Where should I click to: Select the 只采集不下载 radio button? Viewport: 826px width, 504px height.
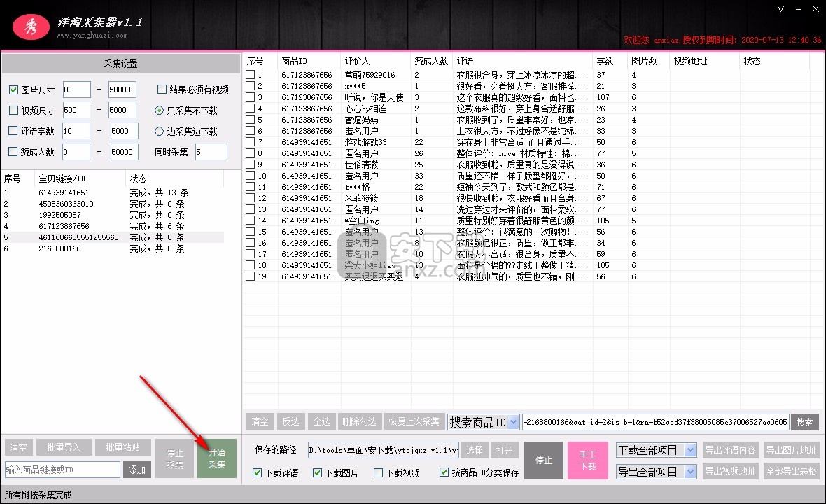159,111
